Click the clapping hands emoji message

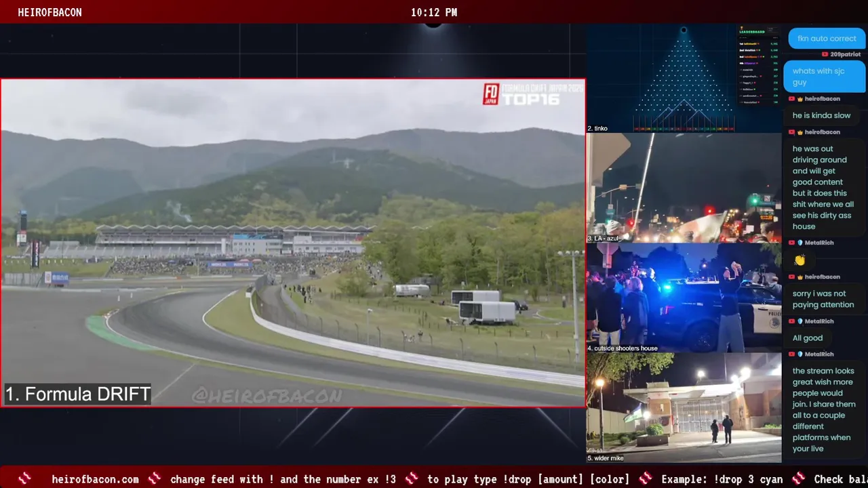point(800,260)
